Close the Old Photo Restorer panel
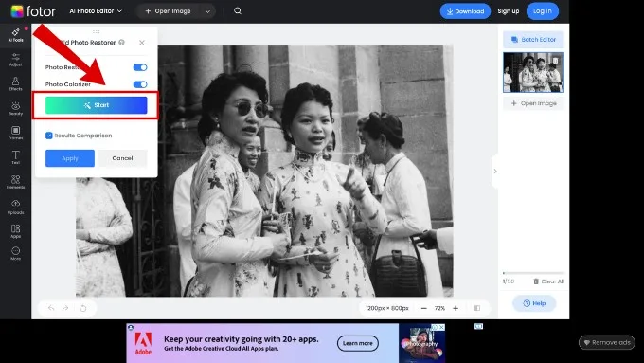 [142, 43]
